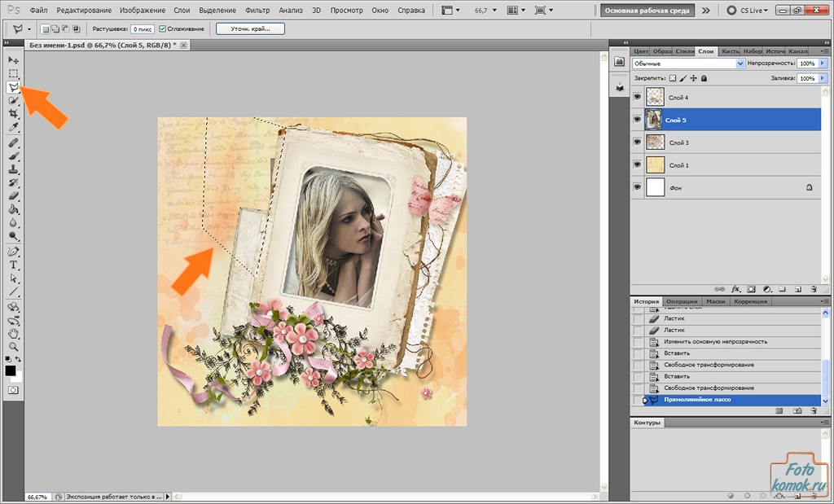834x504 pixels.
Task: Click the Основная рабочая среда workspace button
Action: coord(647,11)
